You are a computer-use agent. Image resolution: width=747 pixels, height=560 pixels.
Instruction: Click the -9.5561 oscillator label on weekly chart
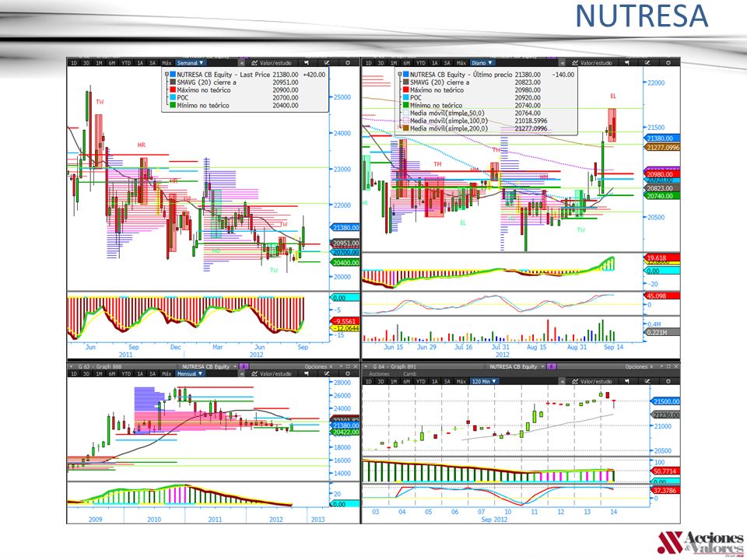(345, 321)
